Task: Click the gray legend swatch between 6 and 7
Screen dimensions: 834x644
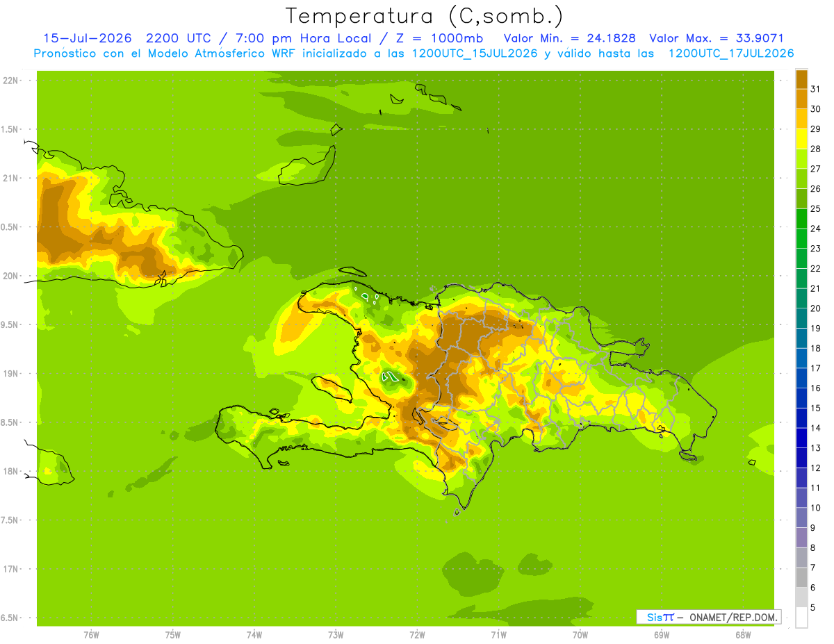Action: point(801,577)
